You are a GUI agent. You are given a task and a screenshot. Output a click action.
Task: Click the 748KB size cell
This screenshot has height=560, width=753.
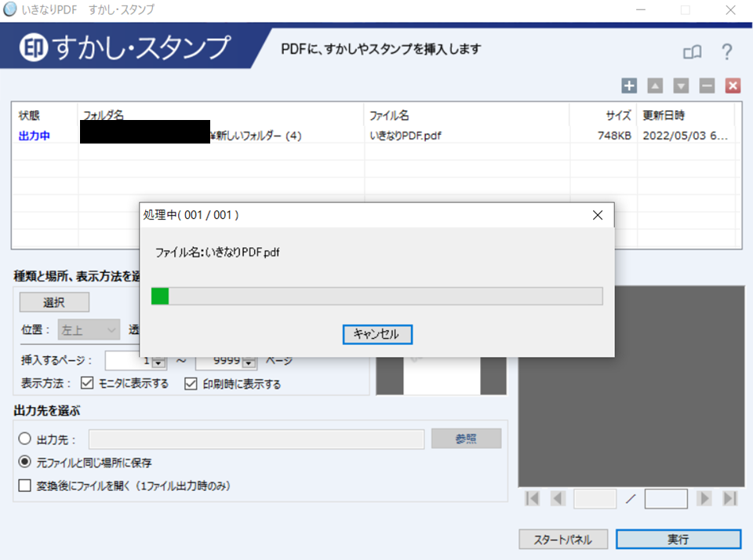point(614,136)
